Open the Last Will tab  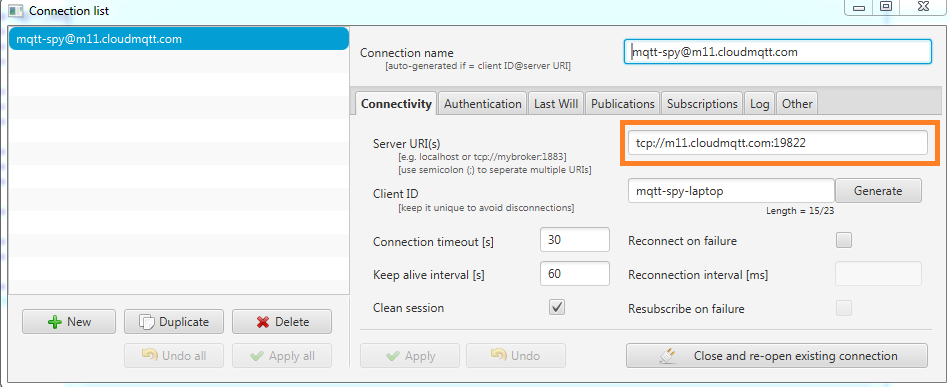click(556, 104)
